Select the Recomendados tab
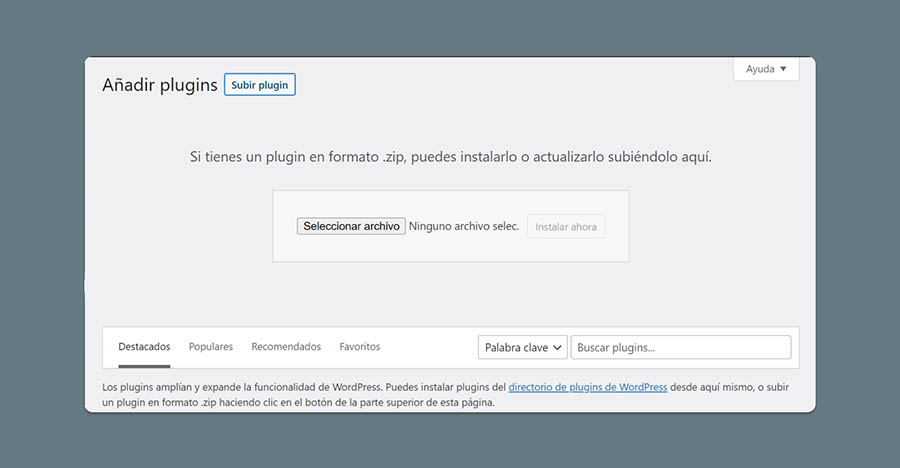The image size is (900, 468). [286, 347]
